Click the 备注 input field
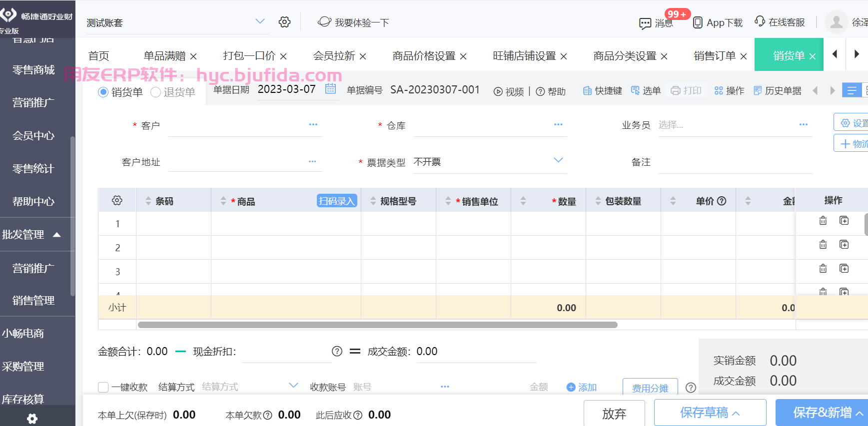The width and height of the screenshot is (868, 426). 735,162
